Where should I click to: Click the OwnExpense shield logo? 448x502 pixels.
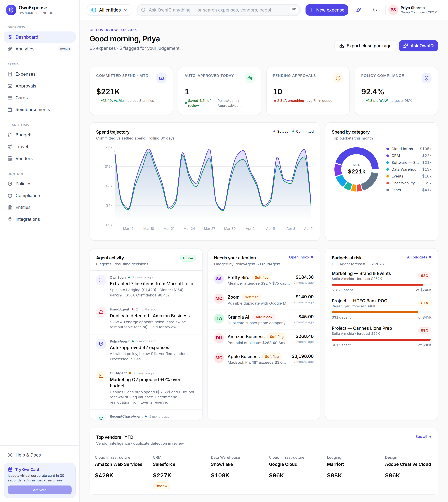[x=11, y=10]
